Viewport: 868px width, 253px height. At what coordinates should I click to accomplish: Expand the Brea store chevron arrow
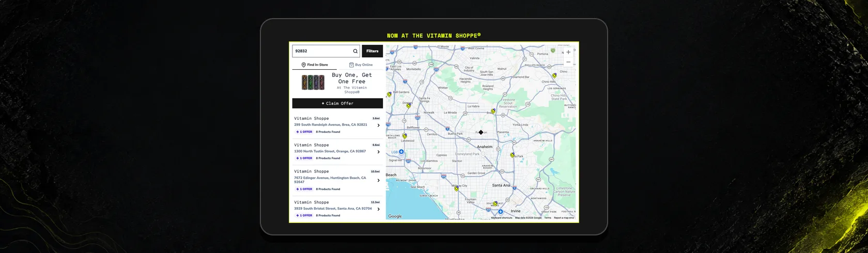click(x=378, y=125)
